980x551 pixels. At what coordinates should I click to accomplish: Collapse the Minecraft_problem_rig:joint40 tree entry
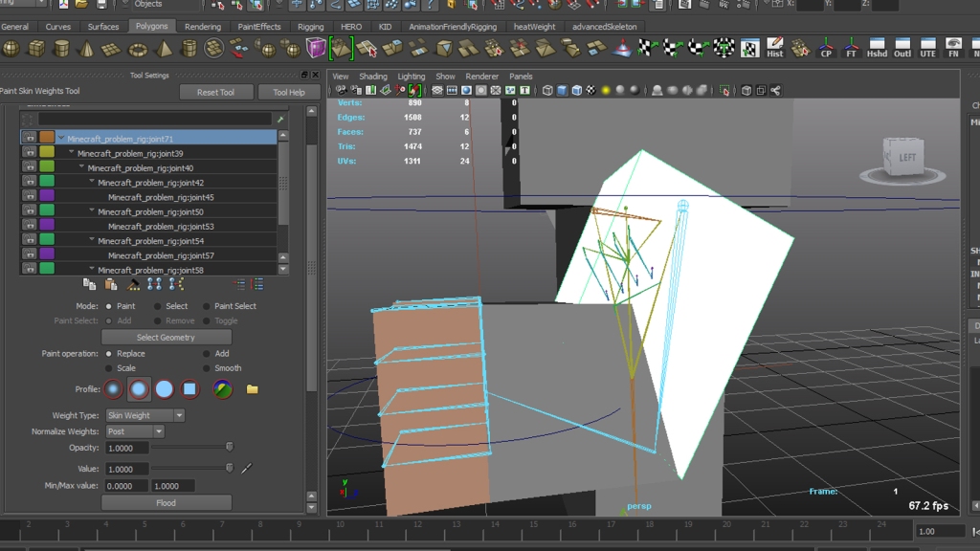(x=80, y=167)
